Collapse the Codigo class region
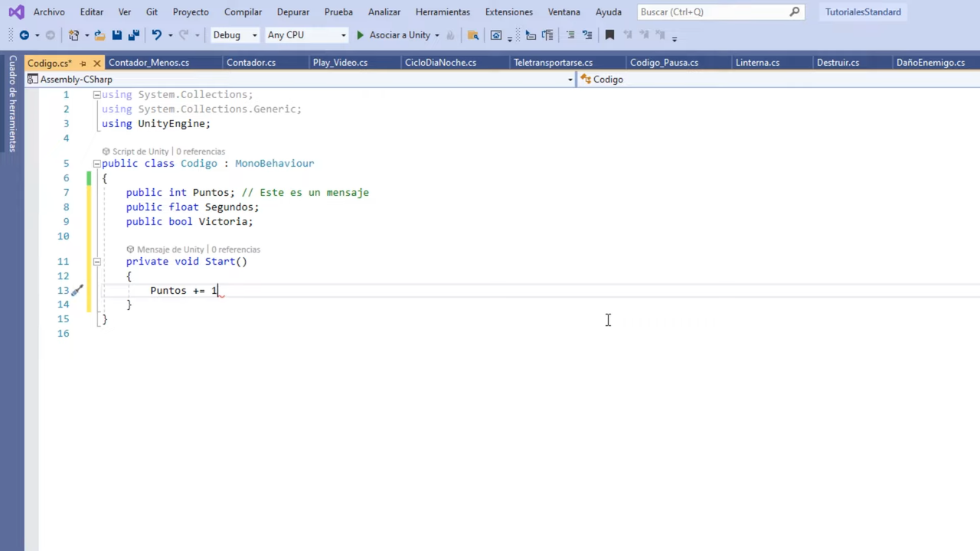980x551 pixels. pos(96,164)
